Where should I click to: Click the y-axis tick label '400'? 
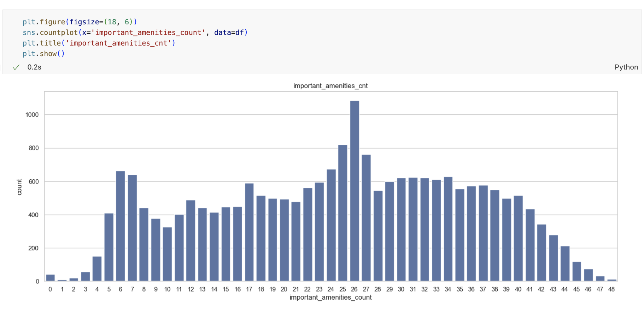(x=34, y=215)
